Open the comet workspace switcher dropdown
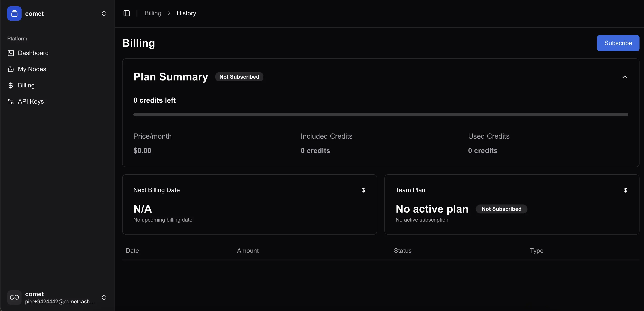644x311 pixels. (x=104, y=13)
